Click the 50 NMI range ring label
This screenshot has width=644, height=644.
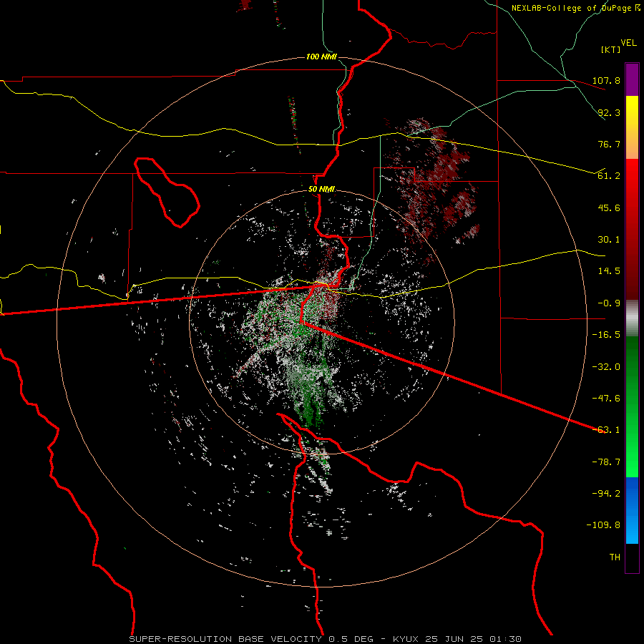(321, 190)
